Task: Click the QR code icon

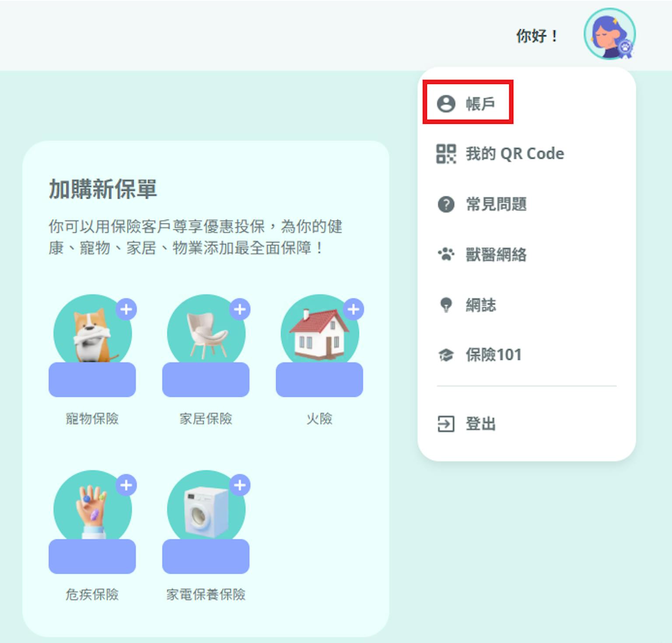Action: click(x=446, y=154)
